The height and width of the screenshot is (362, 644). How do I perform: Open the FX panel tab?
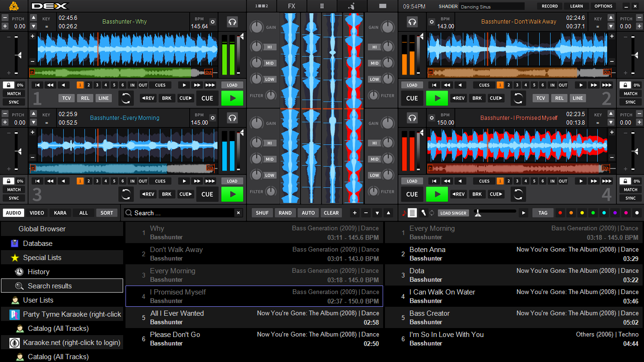[x=292, y=6]
